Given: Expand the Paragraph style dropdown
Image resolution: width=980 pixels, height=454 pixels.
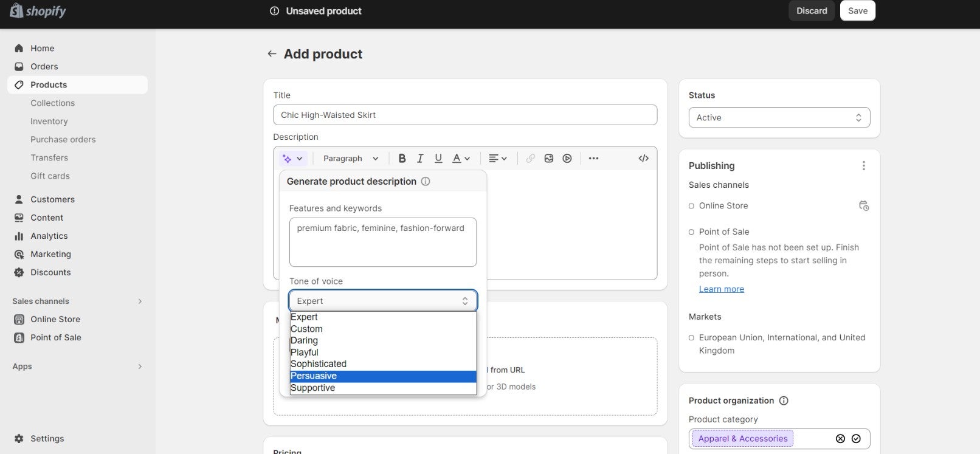Looking at the screenshot, I should 351,159.
